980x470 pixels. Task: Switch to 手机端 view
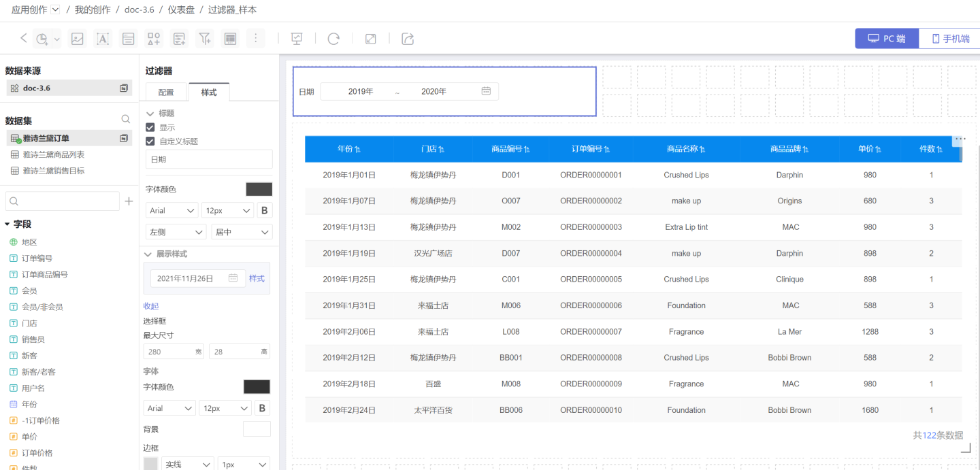click(950, 39)
